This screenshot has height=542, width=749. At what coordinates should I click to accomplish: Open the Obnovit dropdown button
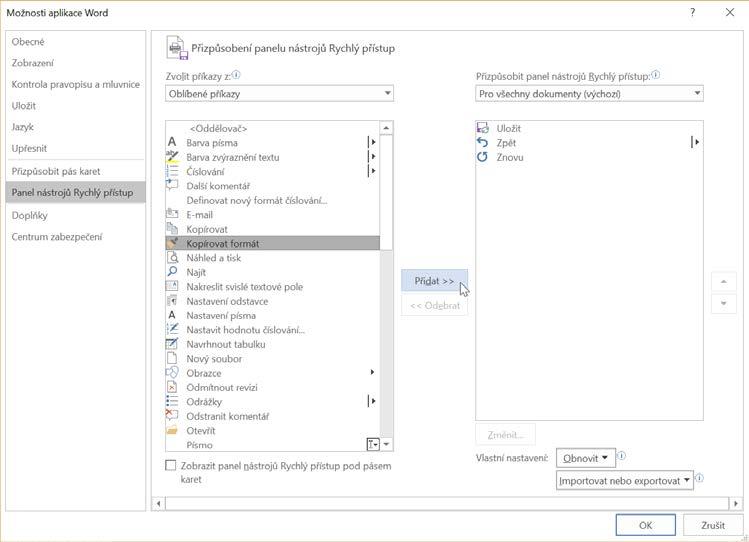586,458
